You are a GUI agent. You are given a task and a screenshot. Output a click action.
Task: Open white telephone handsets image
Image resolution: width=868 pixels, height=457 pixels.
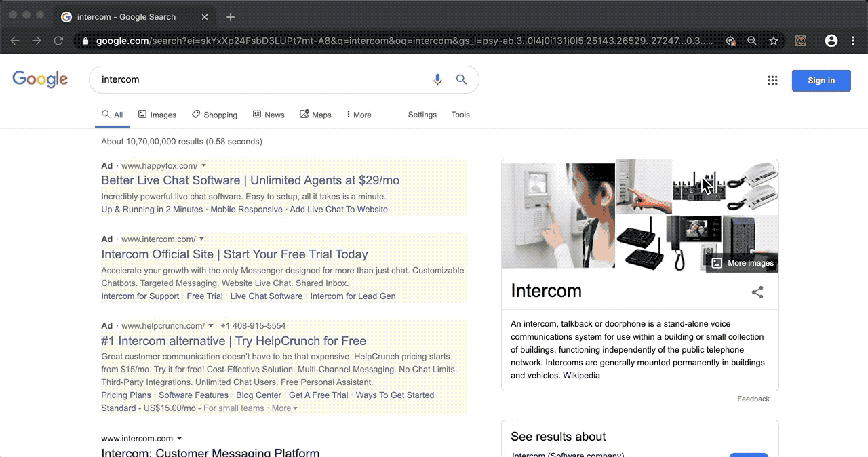753,186
